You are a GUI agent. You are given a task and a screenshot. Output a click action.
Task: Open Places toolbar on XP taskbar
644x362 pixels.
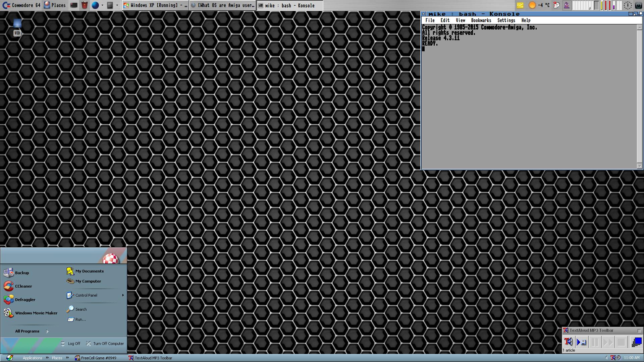pos(57,358)
